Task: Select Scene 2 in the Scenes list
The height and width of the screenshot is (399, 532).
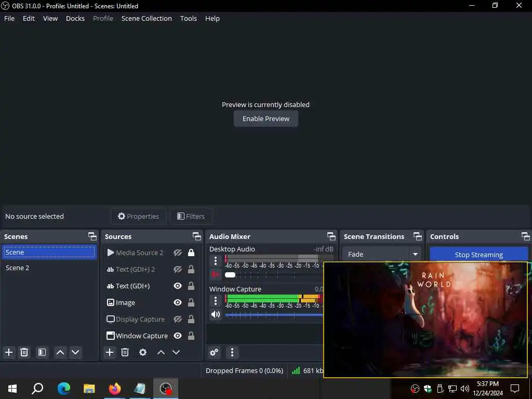Action: pyautogui.click(x=49, y=268)
